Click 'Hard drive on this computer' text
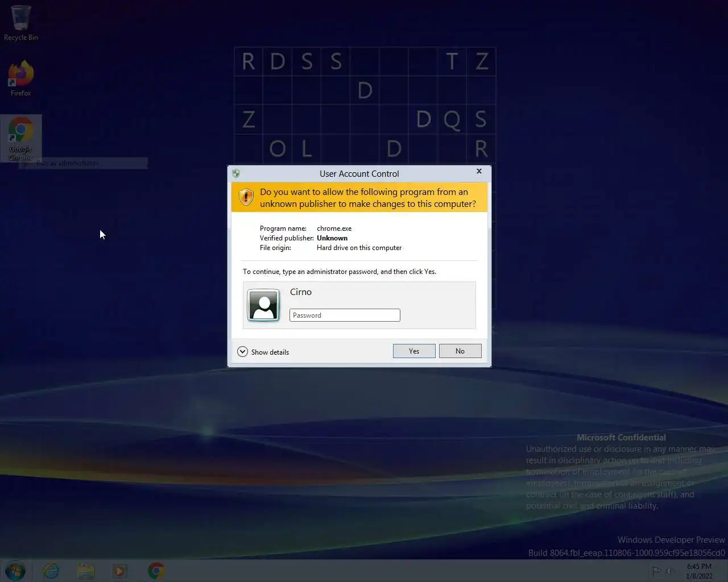 pos(359,248)
